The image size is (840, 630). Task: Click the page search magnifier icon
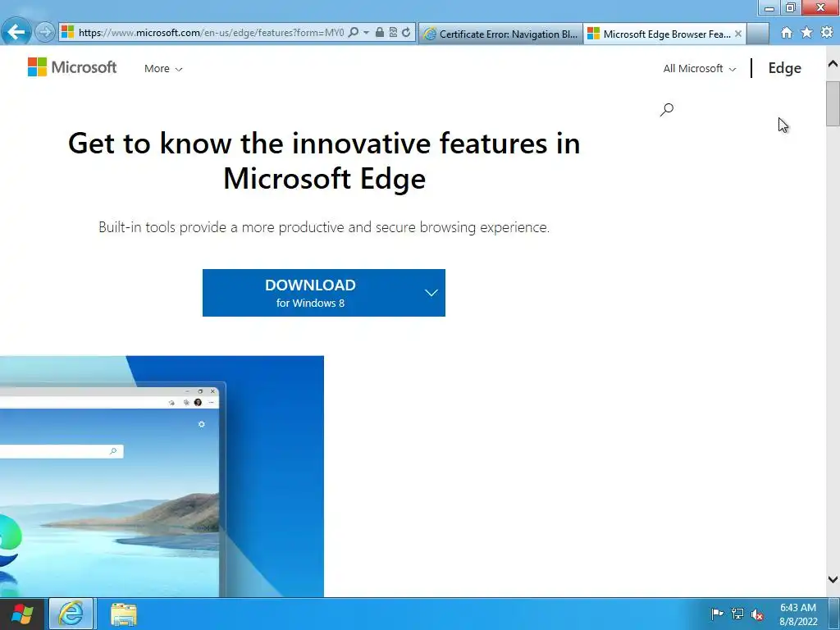[667, 110]
